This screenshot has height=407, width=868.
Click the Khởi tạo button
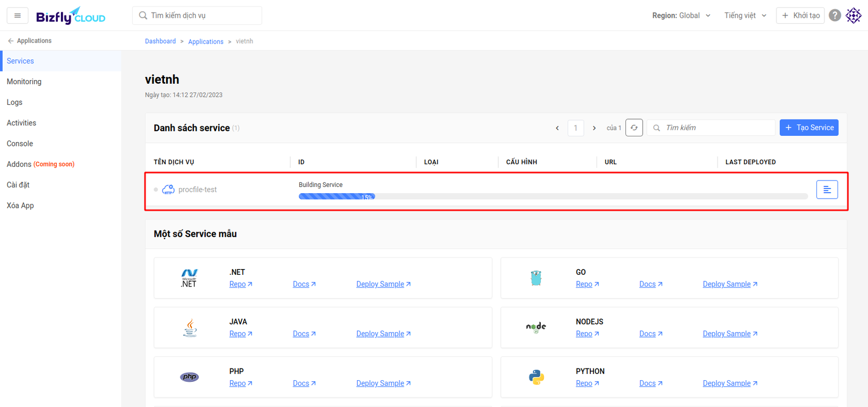tap(800, 15)
